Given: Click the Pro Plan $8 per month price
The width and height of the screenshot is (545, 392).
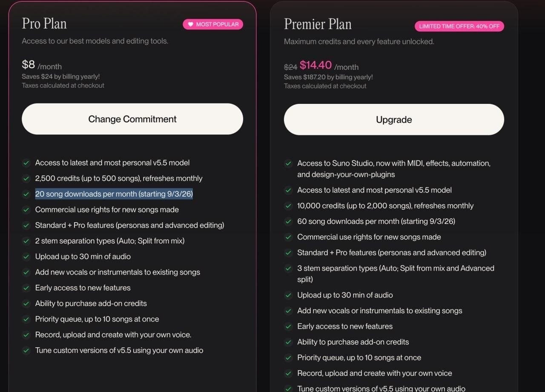Looking at the screenshot, I should tap(42, 65).
